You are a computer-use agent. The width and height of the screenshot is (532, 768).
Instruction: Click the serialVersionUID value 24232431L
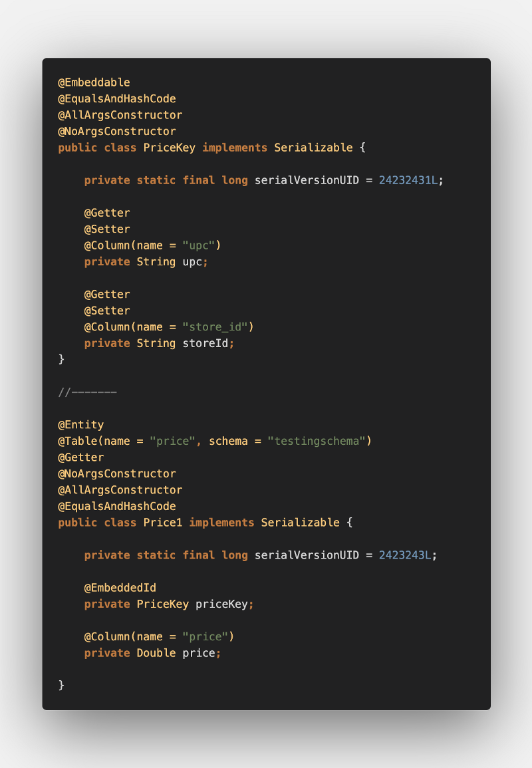pos(408,180)
